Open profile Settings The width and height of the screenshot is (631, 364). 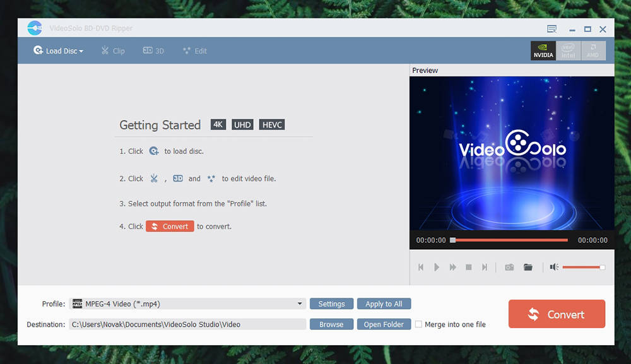pos(332,303)
